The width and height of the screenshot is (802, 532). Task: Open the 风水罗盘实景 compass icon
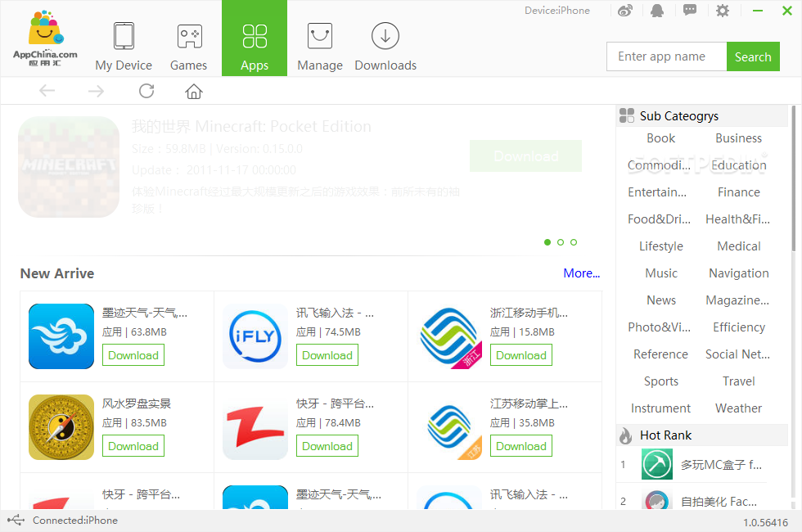61,427
